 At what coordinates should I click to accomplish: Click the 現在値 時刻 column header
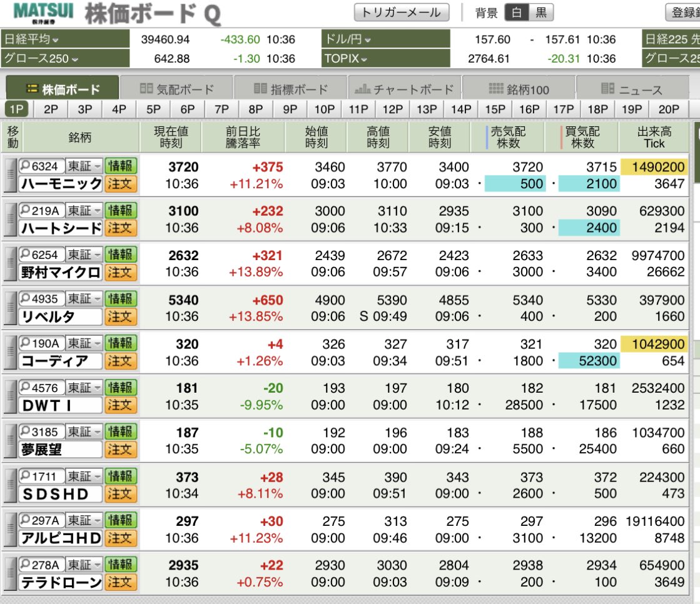coord(171,138)
